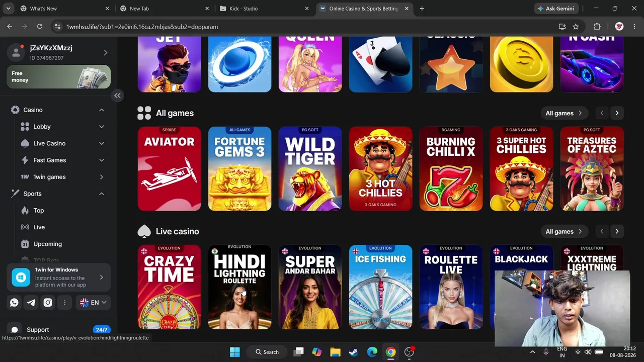Show previous Live casino games with arrow
The image size is (644, 362).
point(602,231)
